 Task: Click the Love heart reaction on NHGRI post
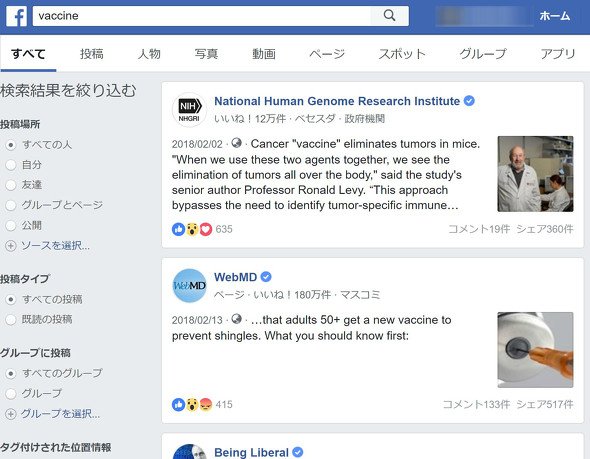pyautogui.click(x=206, y=229)
